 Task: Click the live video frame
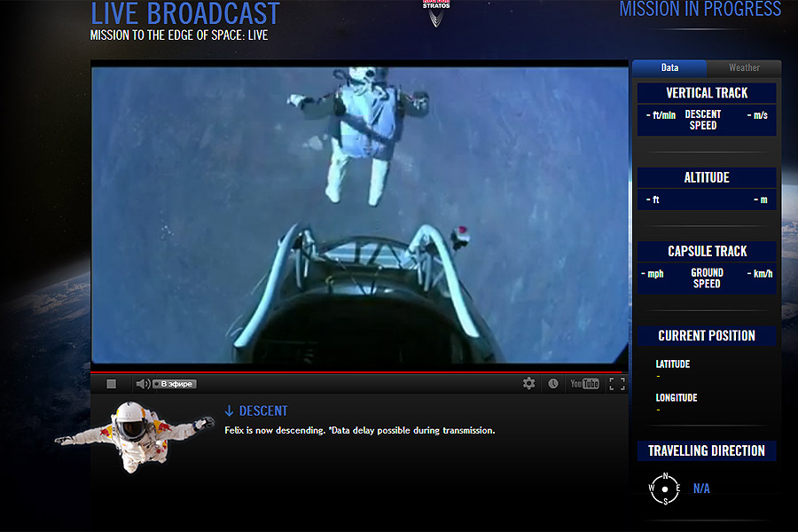click(x=359, y=215)
